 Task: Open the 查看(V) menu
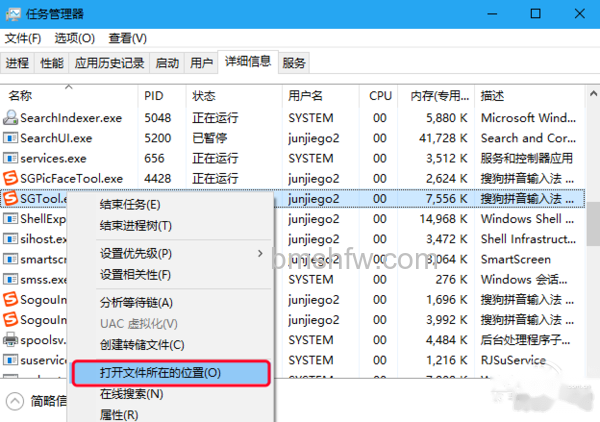[127, 38]
